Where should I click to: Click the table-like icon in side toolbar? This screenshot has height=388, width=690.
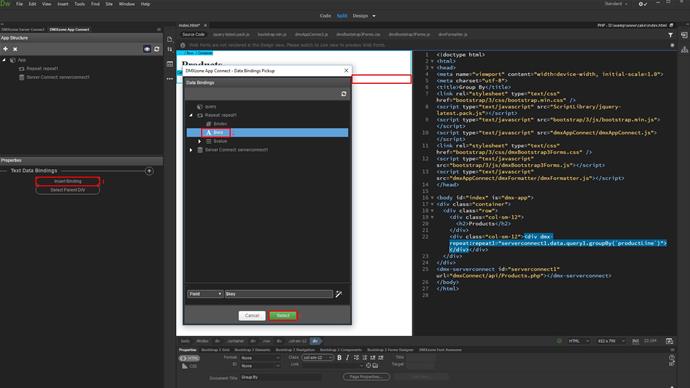(x=170, y=64)
